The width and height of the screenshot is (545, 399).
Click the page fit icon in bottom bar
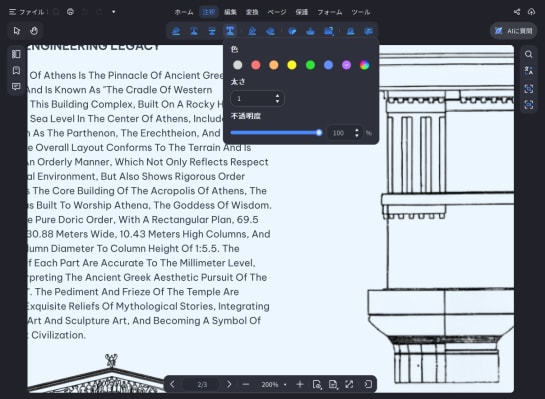[333, 384]
